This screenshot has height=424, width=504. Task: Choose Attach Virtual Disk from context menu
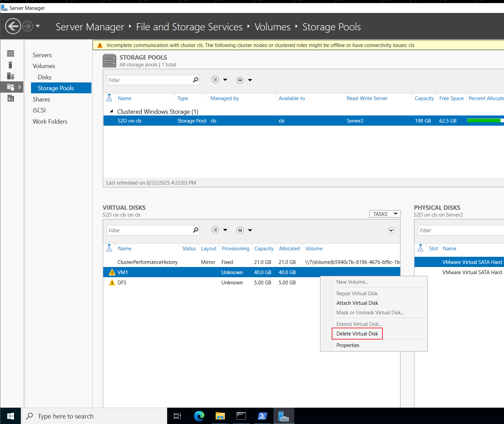click(357, 303)
